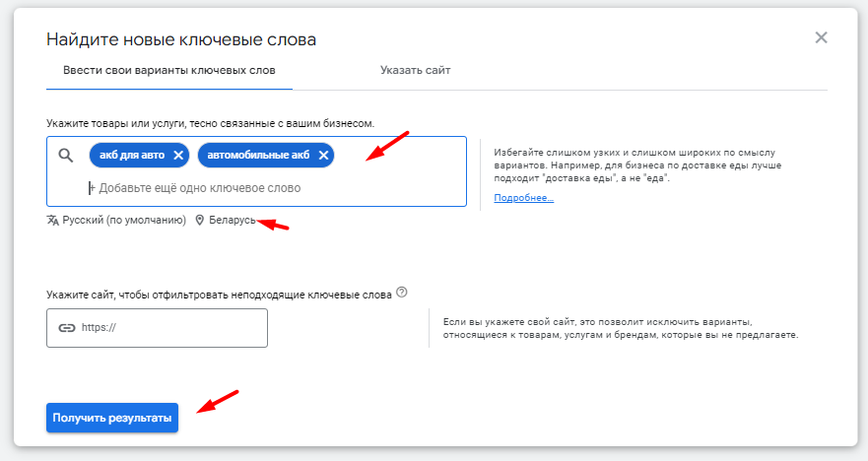Click the label 'Укажите сайт, чтобы отфильтровать неподходящие'

click(x=219, y=295)
